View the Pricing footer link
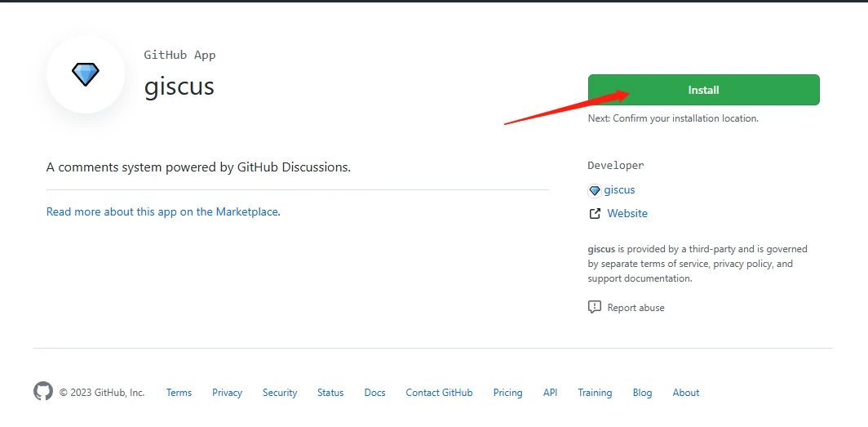The image size is (868, 427). coord(507,393)
